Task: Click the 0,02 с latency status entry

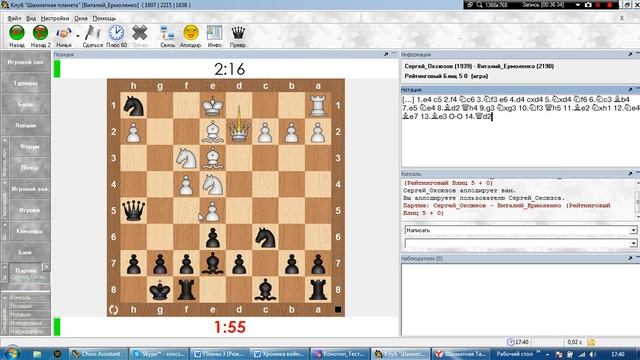Action: point(575,342)
